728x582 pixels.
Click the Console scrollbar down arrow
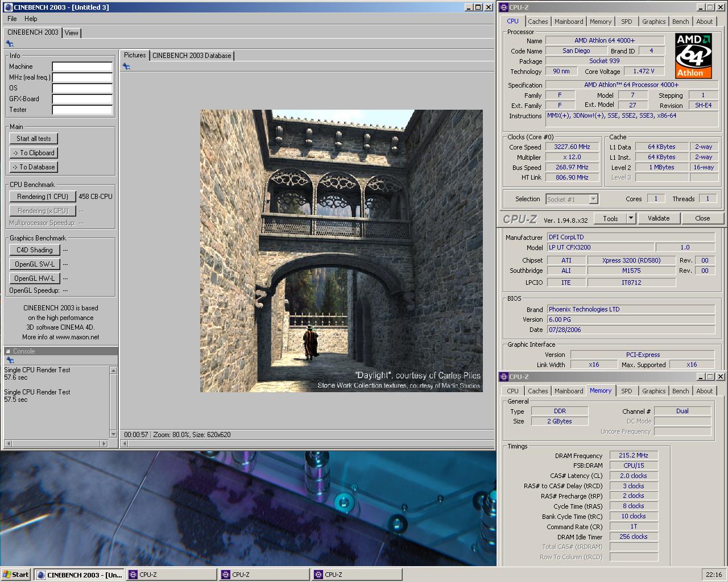[113, 434]
